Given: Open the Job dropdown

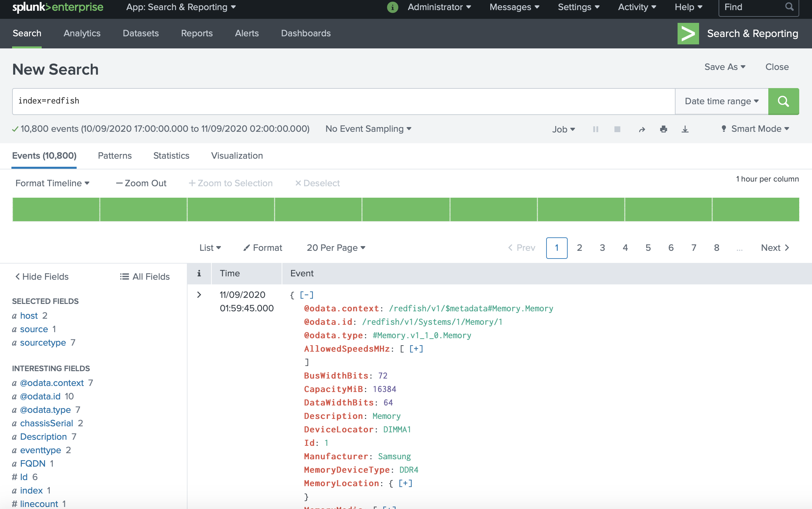Looking at the screenshot, I should click(x=563, y=129).
